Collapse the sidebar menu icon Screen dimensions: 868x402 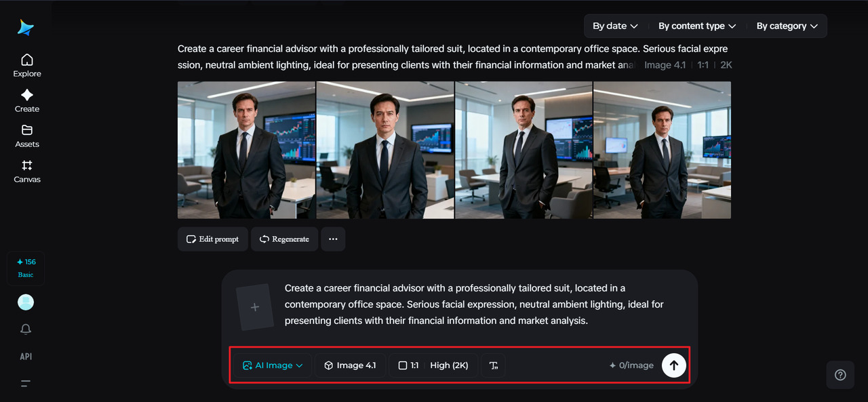(26, 384)
